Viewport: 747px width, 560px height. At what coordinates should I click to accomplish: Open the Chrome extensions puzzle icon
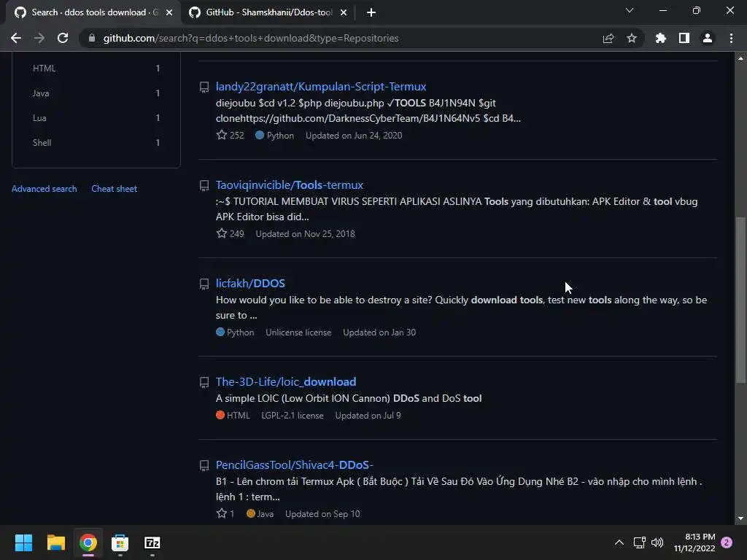(x=661, y=38)
